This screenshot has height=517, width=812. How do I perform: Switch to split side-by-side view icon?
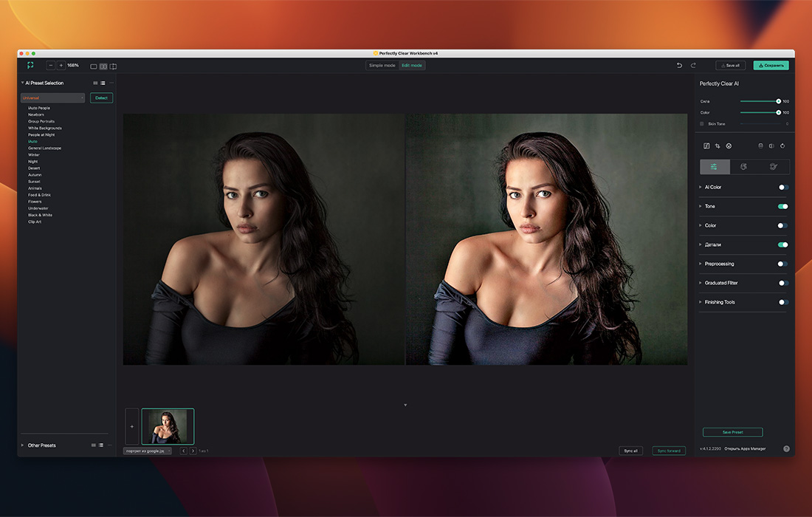[x=103, y=66]
